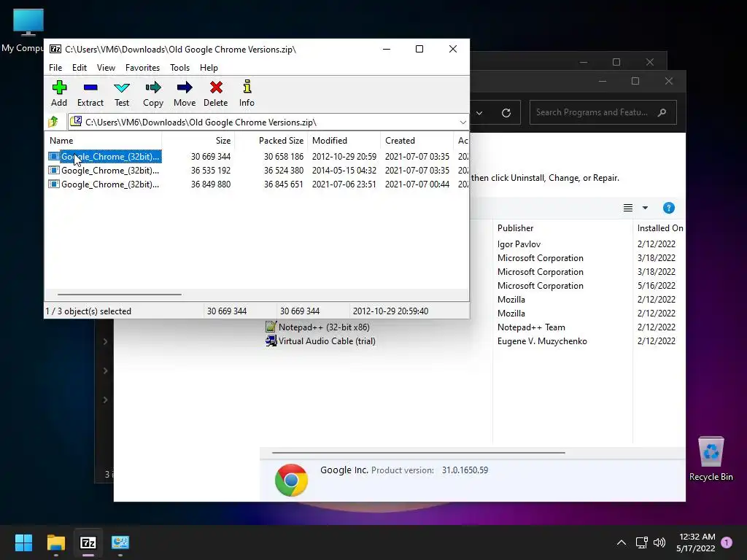
Task: Open the File menu
Action: (55, 68)
